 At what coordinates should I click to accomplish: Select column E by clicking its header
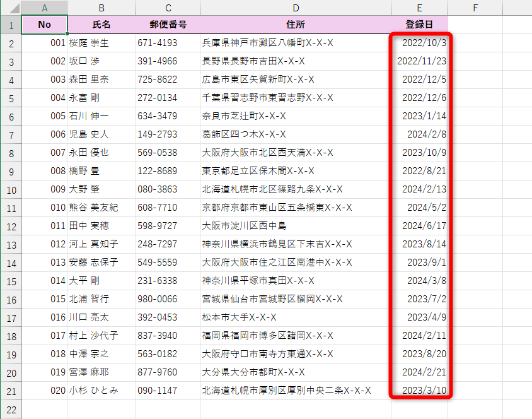[419, 8]
